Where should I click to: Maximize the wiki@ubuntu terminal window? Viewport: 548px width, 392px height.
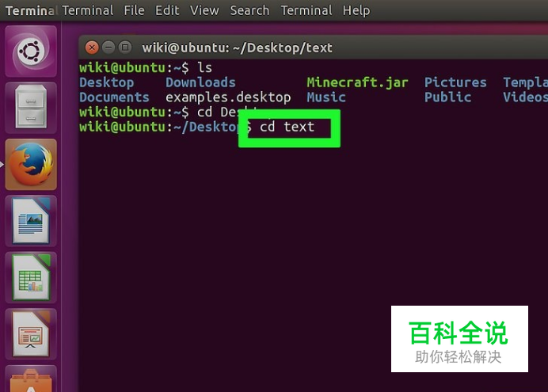[x=125, y=48]
